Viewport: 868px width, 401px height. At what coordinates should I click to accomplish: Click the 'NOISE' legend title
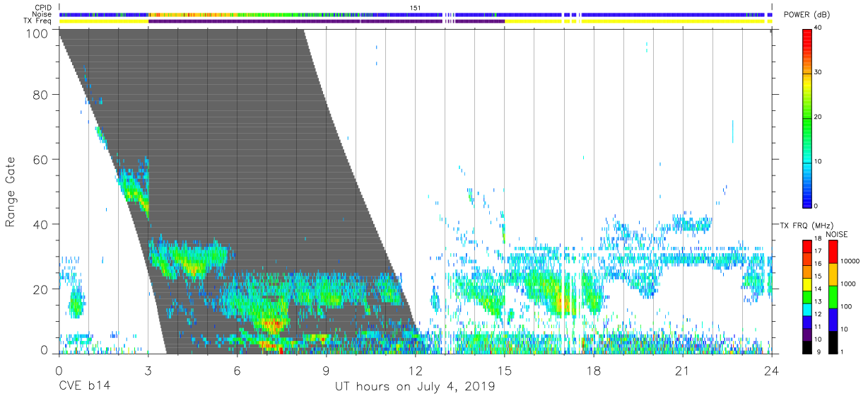tap(836, 234)
